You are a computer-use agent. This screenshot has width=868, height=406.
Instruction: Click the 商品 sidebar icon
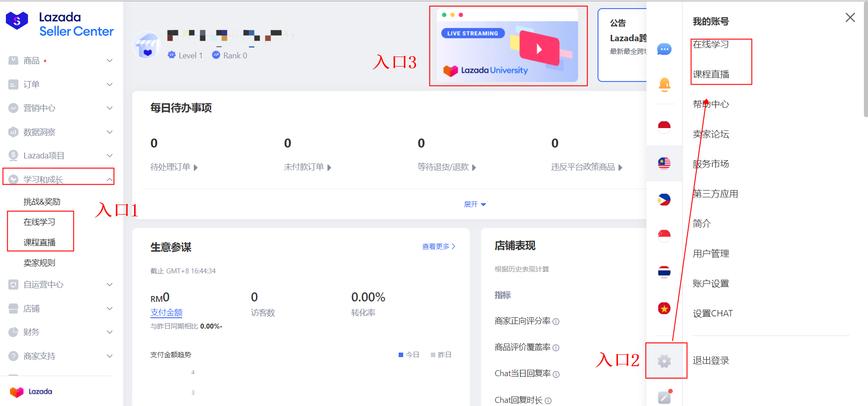14,60
